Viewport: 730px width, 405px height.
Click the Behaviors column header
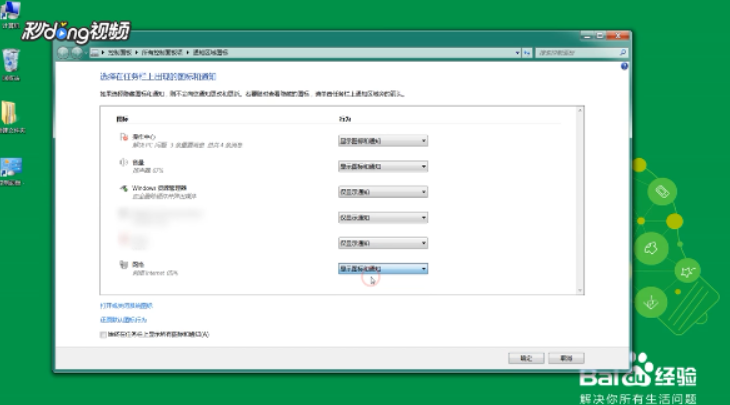click(x=345, y=119)
